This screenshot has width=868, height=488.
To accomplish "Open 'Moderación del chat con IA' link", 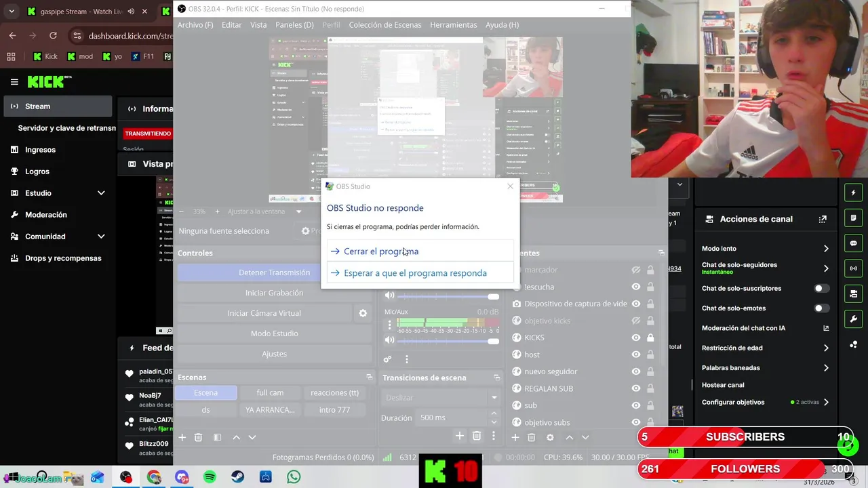I will (x=825, y=328).
